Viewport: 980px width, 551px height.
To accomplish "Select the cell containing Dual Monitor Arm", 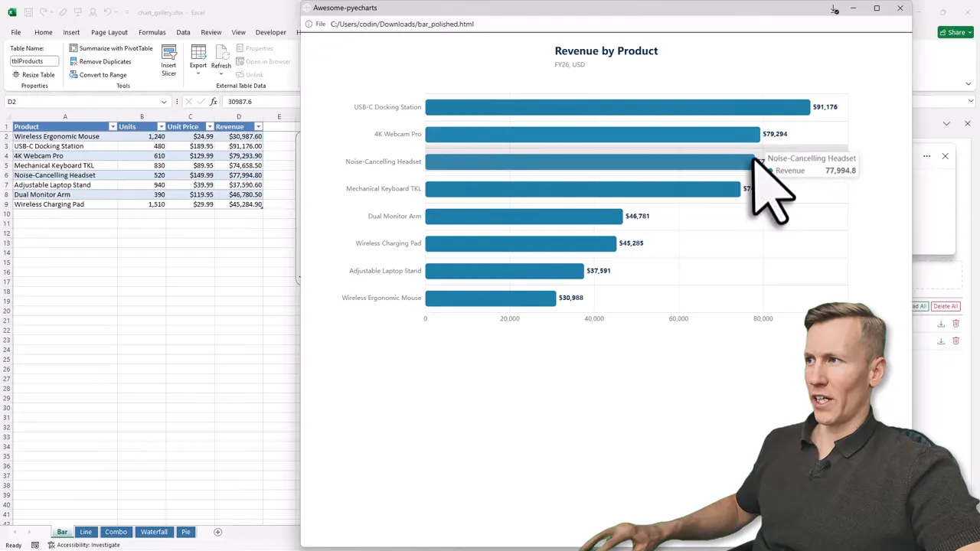I will [65, 194].
